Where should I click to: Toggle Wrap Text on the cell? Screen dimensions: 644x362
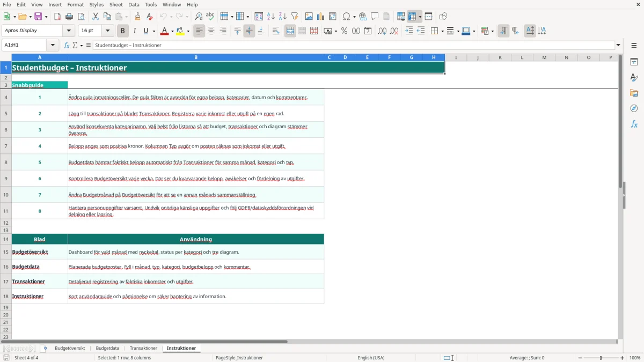point(276,31)
